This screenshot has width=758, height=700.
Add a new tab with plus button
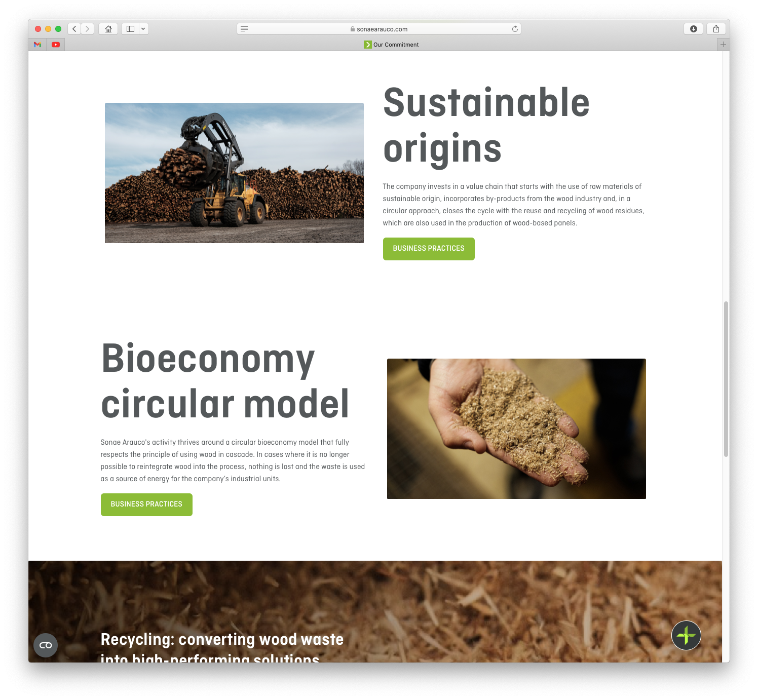tap(723, 45)
